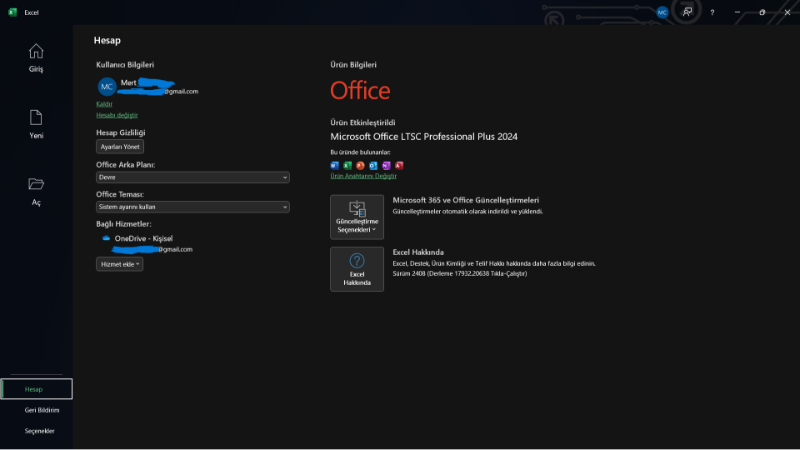This screenshot has width=800, height=450.
Task: Click the OneDrive cloud icon
Action: click(106, 238)
